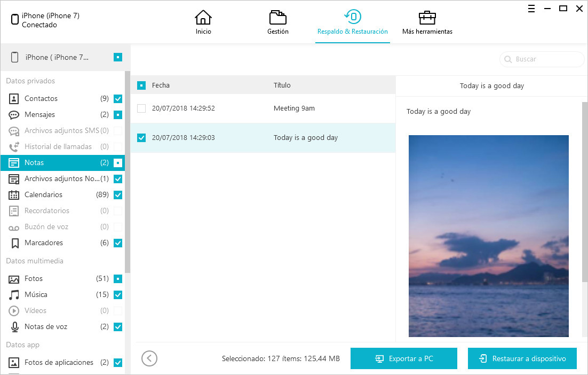Uncheck the Today is a good day note
Image resolution: width=588 pixels, height=375 pixels.
pos(141,138)
